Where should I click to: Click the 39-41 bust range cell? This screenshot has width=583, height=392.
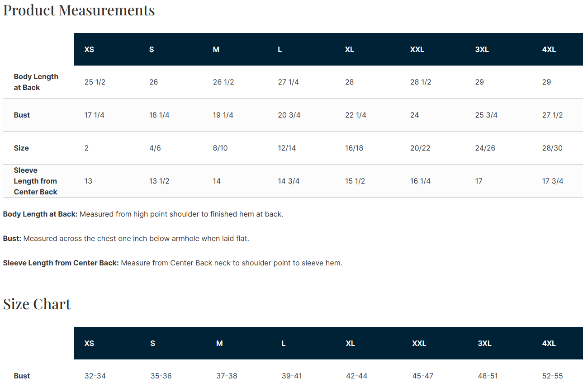[292, 376]
